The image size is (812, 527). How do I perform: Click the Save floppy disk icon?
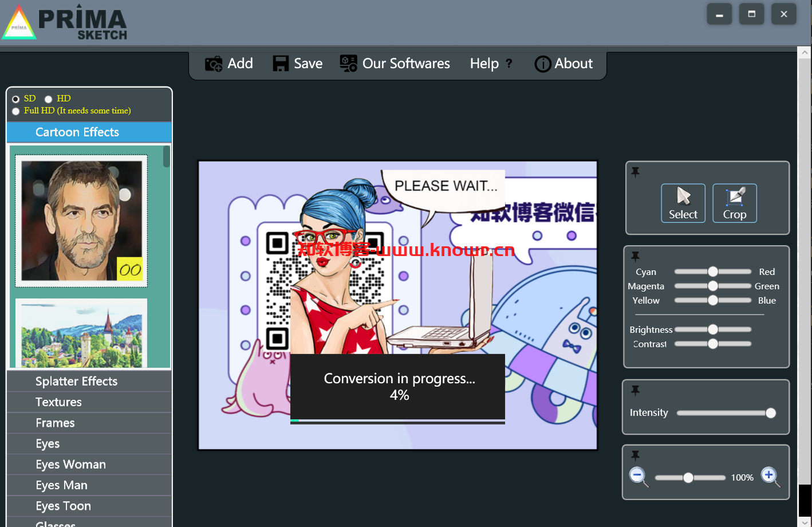(281, 64)
